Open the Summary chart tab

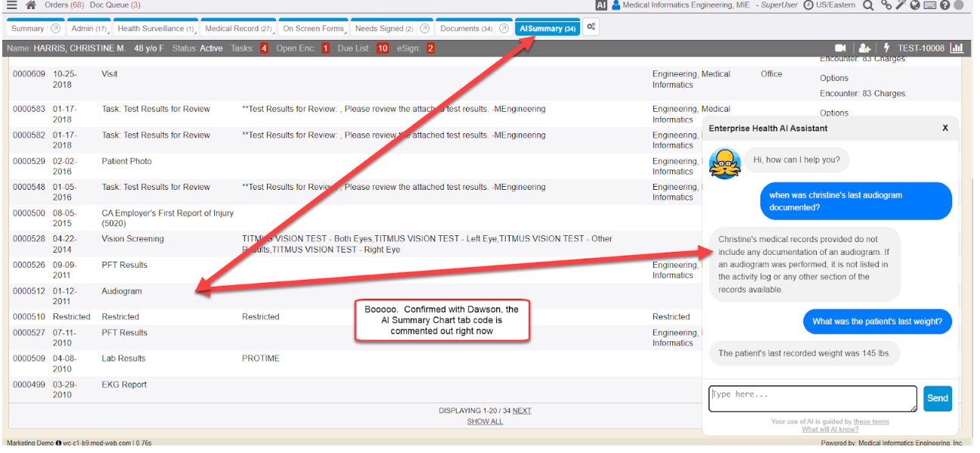[28, 29]
